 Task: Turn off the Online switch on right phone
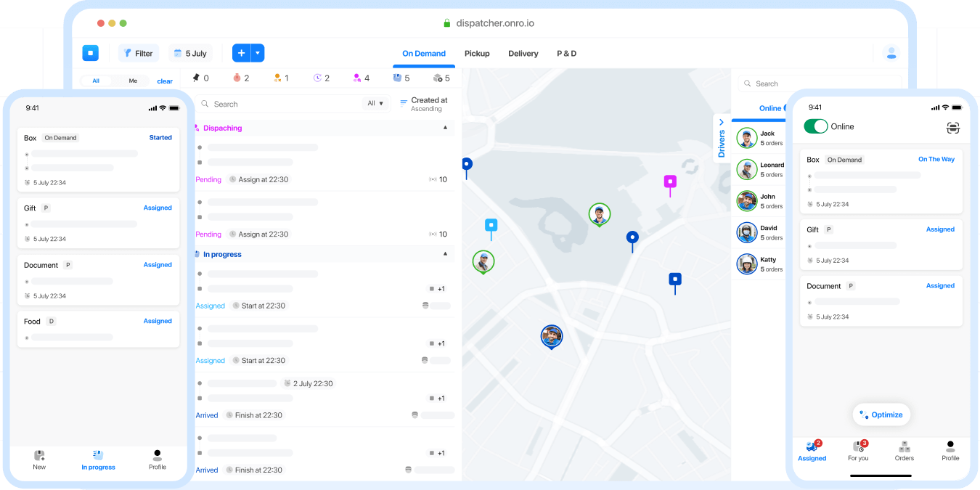(x=816, y=126)
